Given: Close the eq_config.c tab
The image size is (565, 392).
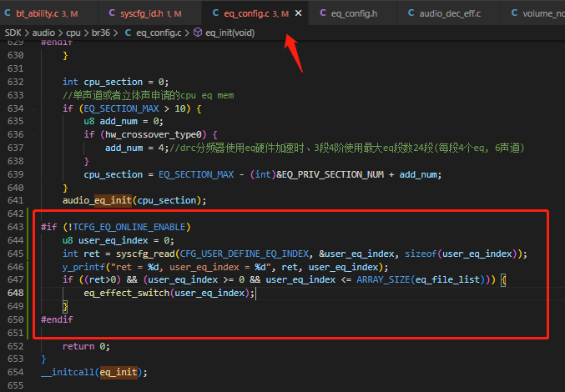Looking at the screenshot, I should pos(298,13).
